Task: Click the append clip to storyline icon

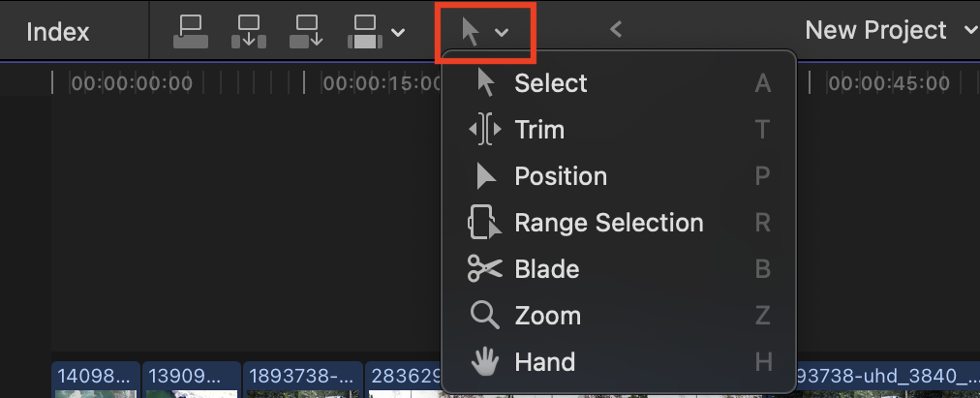Action: 306,31
